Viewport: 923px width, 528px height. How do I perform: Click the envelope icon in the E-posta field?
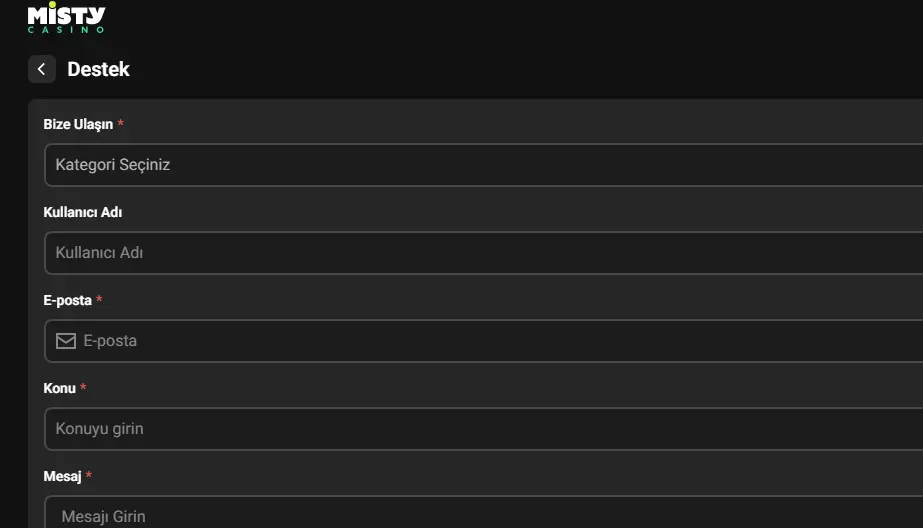point(66,341)
